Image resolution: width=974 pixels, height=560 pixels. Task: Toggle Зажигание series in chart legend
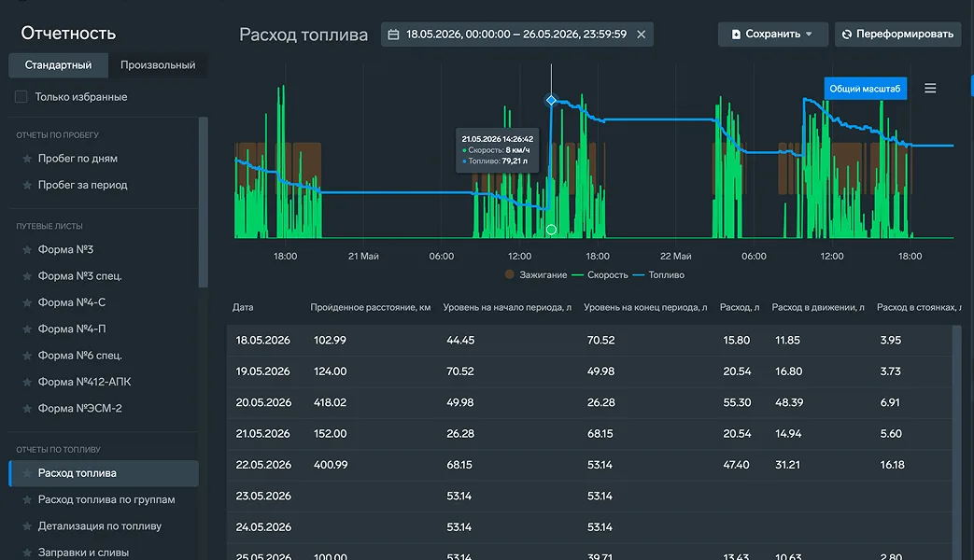click(x=535, y=274)
